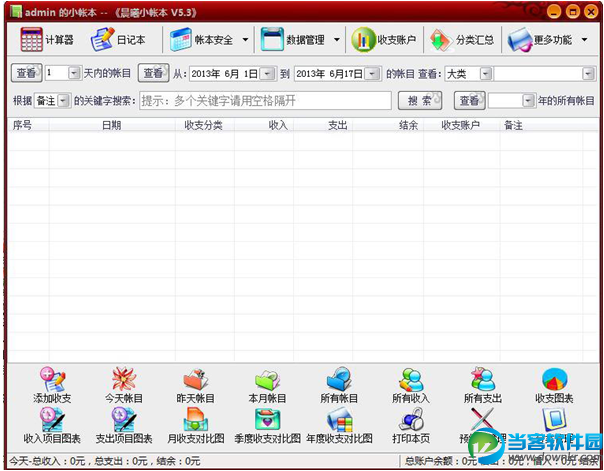Click the 日期 column header
The image size is (604, 471).
pos(112,125)
